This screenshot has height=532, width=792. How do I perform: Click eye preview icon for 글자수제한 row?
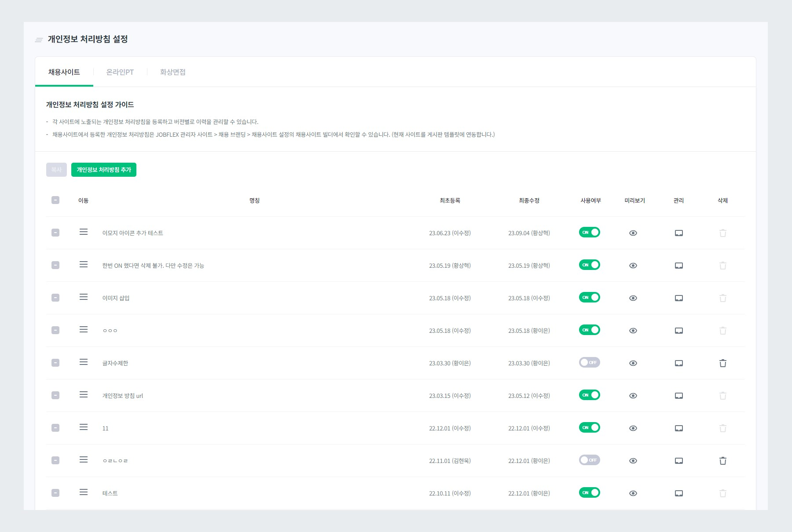pyautogui.click(x=633, y=363)
